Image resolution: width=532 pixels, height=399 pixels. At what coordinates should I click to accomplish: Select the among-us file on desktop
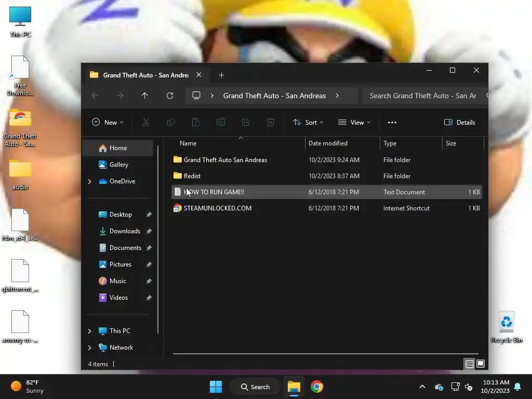point(20,327)
